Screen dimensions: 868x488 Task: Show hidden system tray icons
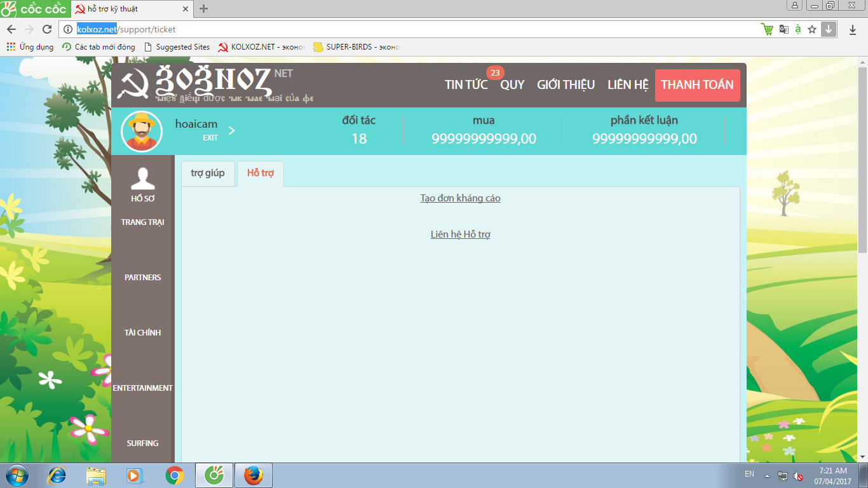coord(767,475)
